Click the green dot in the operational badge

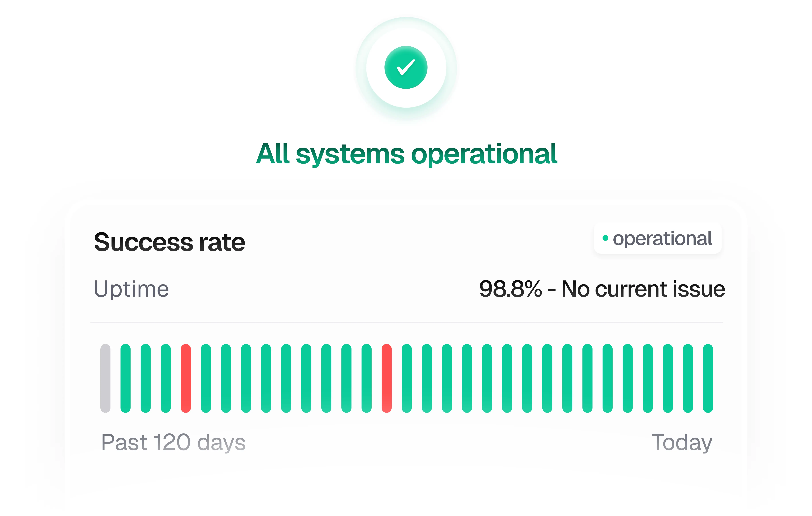coord(605,238)
